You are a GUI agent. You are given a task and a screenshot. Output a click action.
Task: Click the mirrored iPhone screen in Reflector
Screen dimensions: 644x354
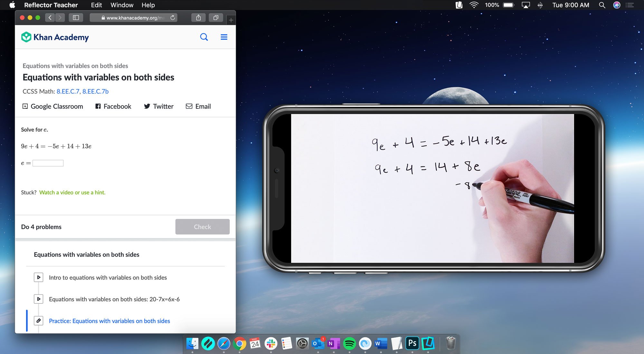[x=432, y=188]
